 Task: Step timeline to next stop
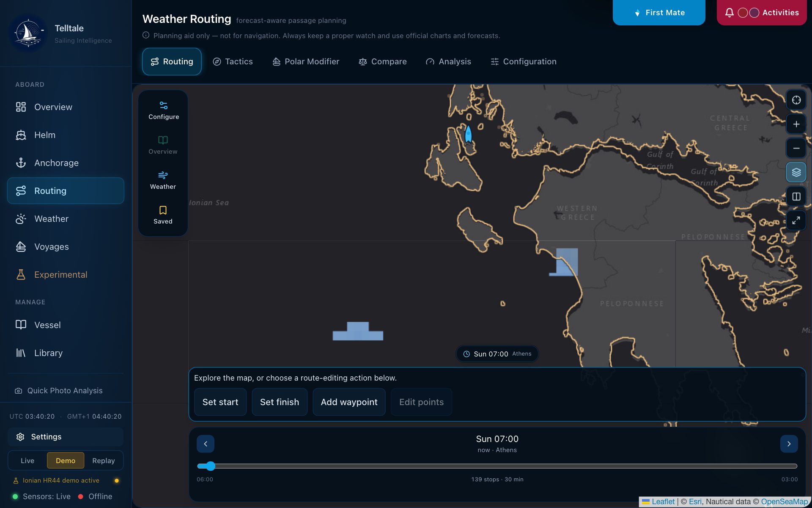(789, 444)
